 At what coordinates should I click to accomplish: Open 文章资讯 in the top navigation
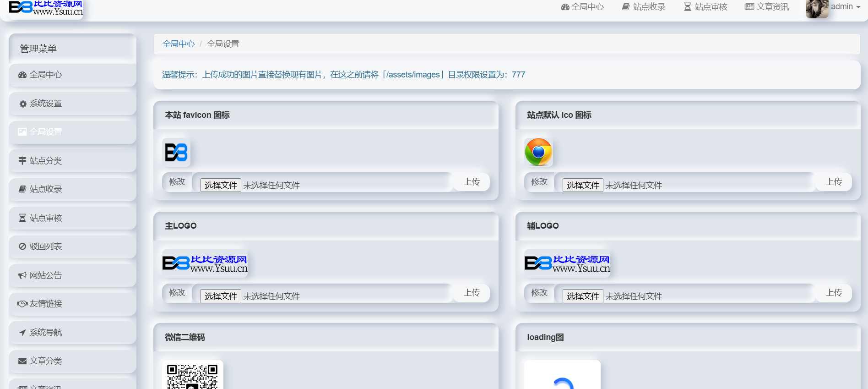(x=767, y=7)
